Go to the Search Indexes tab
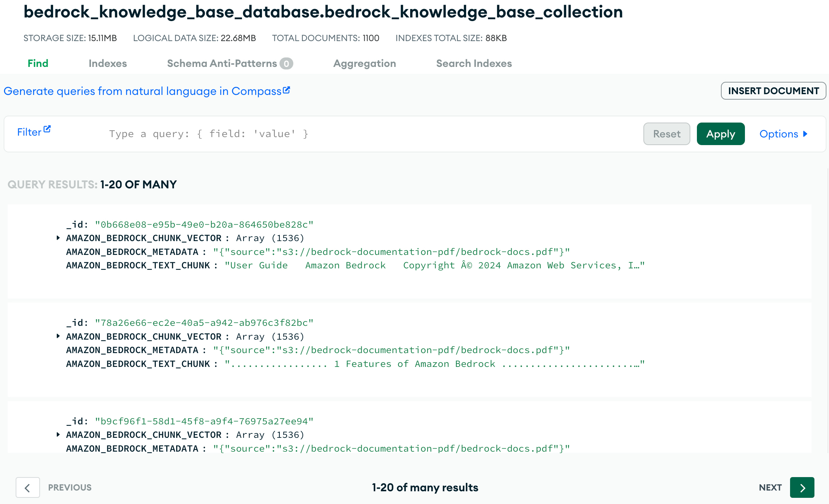The height and width of the screenshot is (504, 829). [x=474, y=63]
